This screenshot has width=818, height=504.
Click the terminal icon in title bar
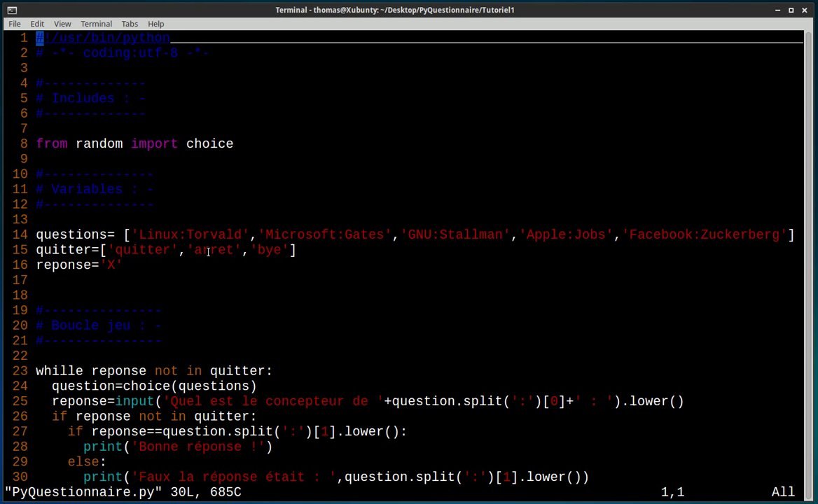pos(12,10)
